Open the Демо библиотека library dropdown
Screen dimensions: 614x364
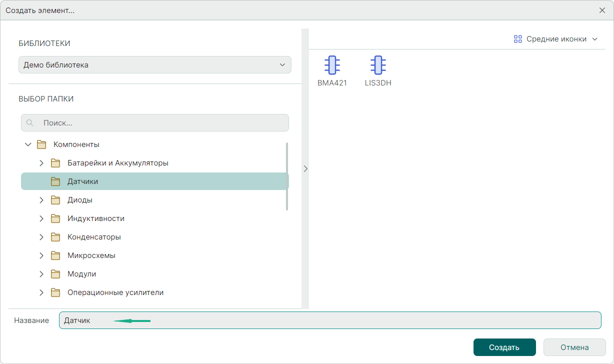tap(155, 65)
